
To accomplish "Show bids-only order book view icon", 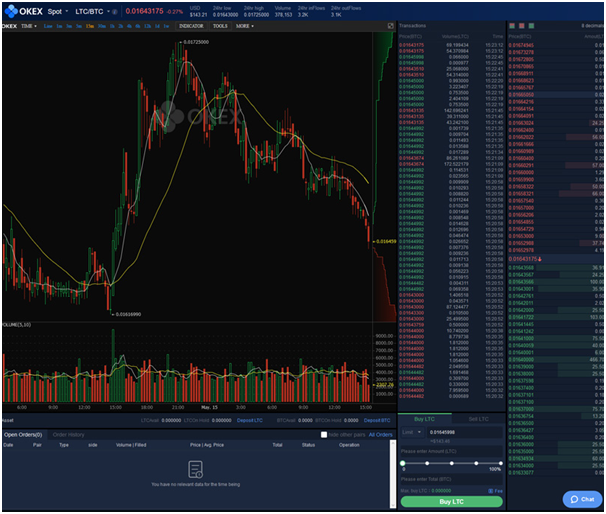I will pos(531,26).
